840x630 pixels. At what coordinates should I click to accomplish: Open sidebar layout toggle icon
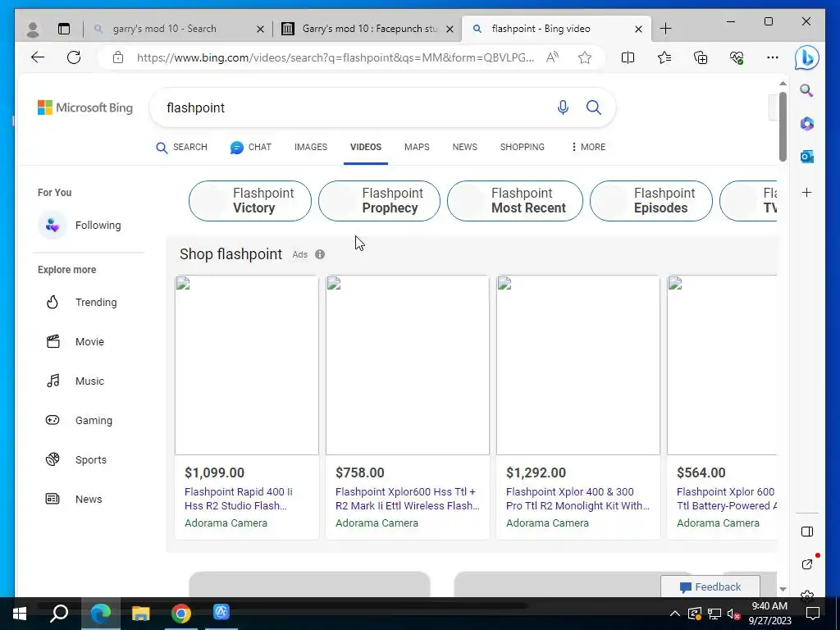pyautogui.click(x=807, y=532)
